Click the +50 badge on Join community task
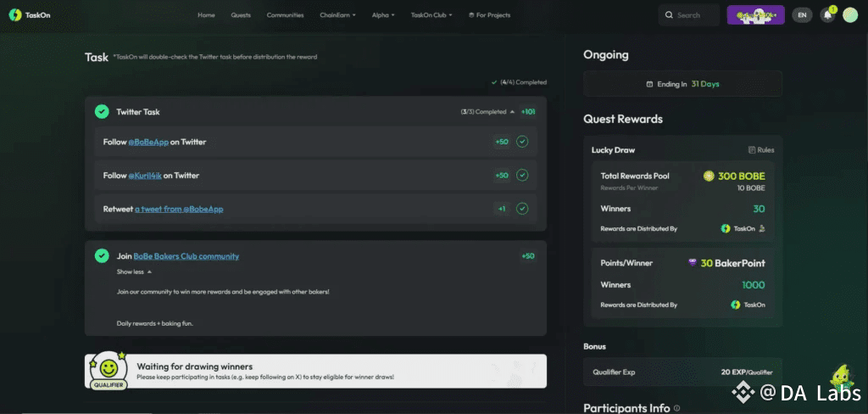The height and width of the screenshot is (414, 868). click(x=527, y=256)
